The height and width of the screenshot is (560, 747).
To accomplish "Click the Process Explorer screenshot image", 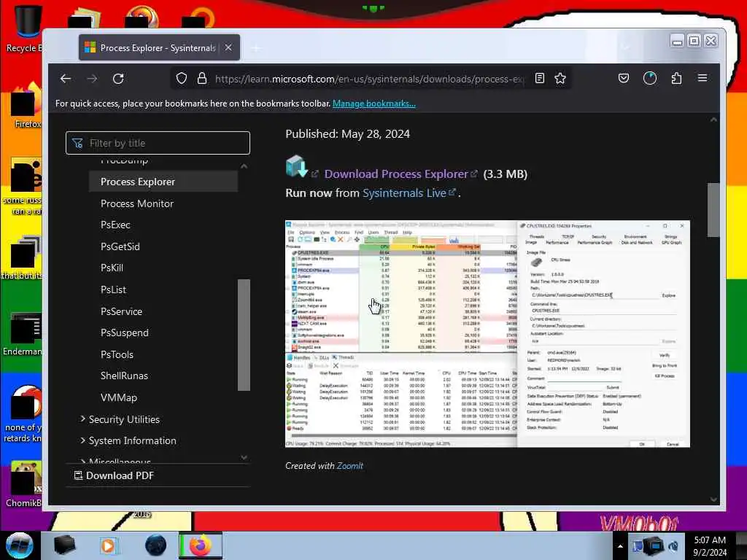I will (487, 334).
